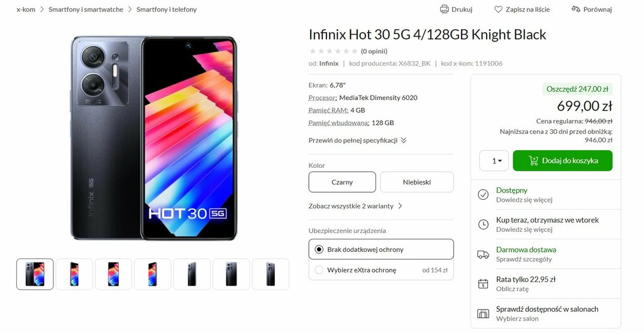Click the checkmark icon beside Dostępny

click(x=483, y=194)
